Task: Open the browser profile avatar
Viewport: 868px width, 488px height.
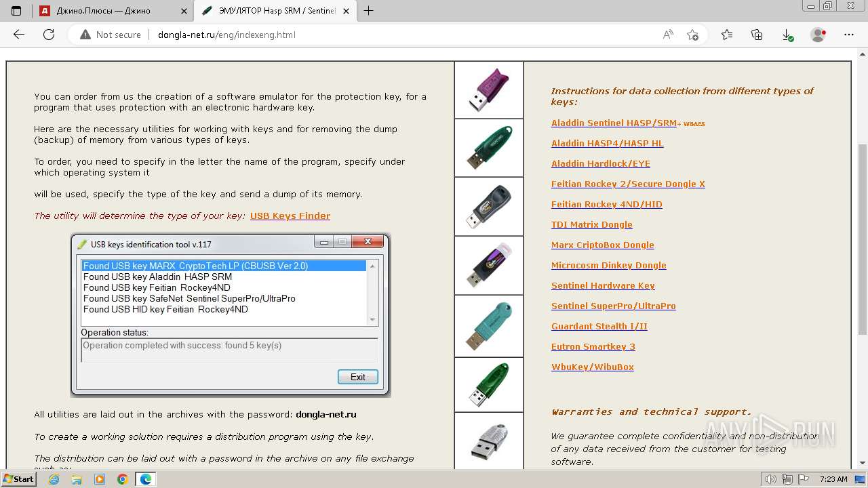Action: [818, 35]
